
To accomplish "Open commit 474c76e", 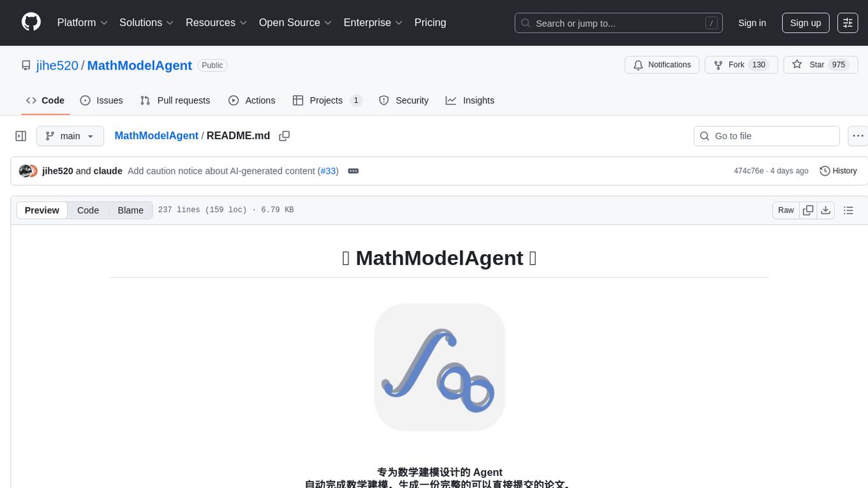I will (749, 171).
